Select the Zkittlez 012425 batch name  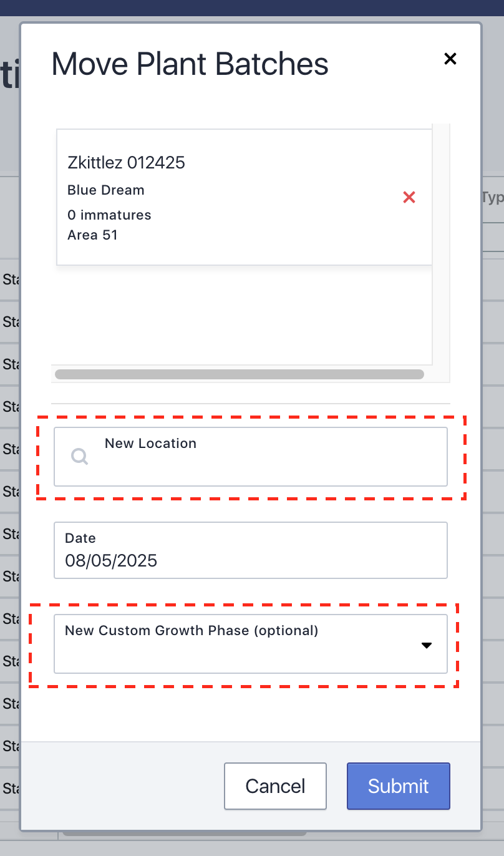coord(126,163)
